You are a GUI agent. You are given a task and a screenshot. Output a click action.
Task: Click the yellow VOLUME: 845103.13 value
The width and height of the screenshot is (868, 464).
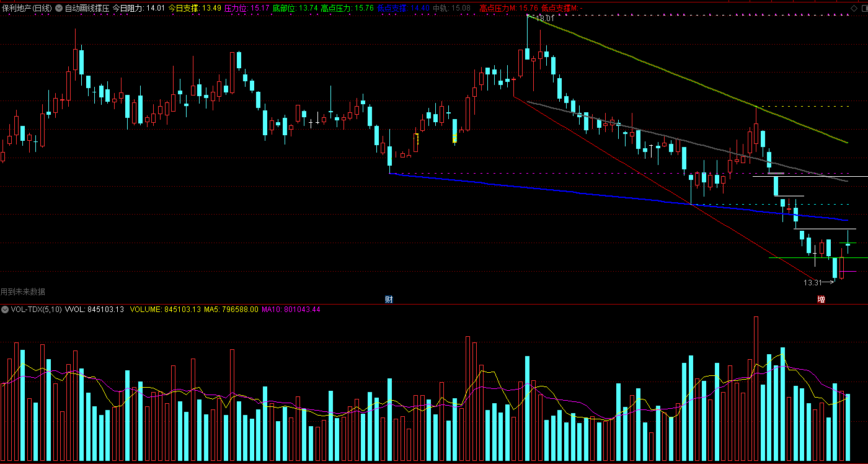pyautogui.click(x=166, y=309)
